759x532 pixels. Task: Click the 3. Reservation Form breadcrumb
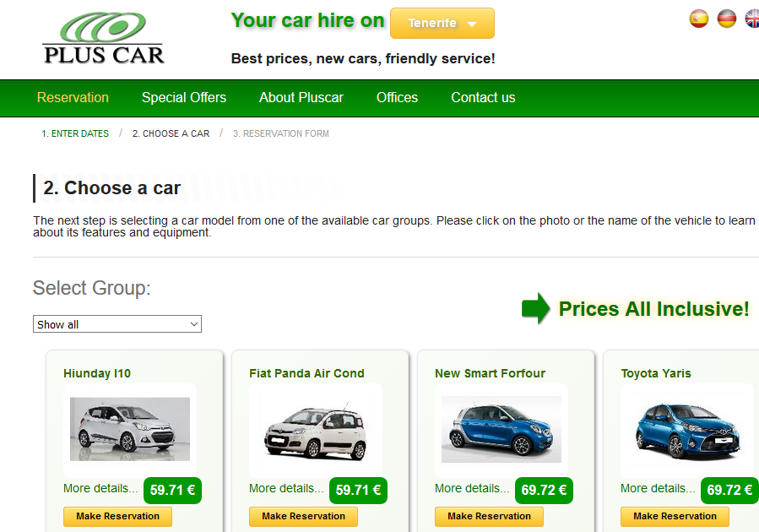point(281,133)
